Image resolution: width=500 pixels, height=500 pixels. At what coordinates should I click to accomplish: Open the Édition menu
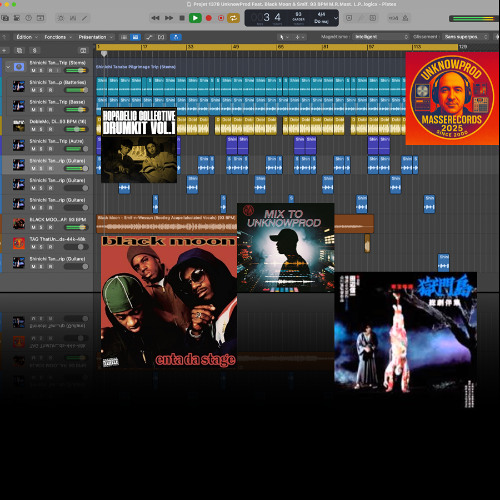coord(26,37)
